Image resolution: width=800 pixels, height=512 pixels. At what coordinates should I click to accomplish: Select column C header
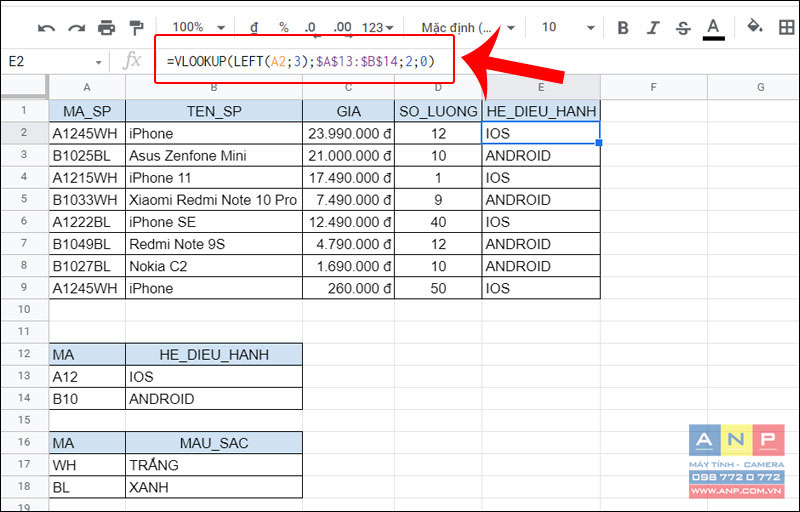click(x=348, y=87)
